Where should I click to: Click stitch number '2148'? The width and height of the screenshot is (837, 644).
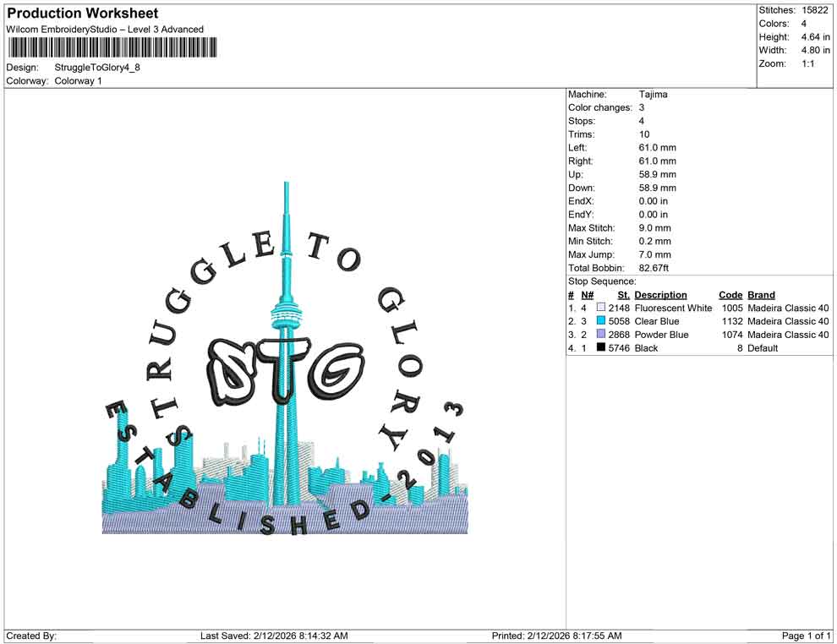click(x=619, y=308)
